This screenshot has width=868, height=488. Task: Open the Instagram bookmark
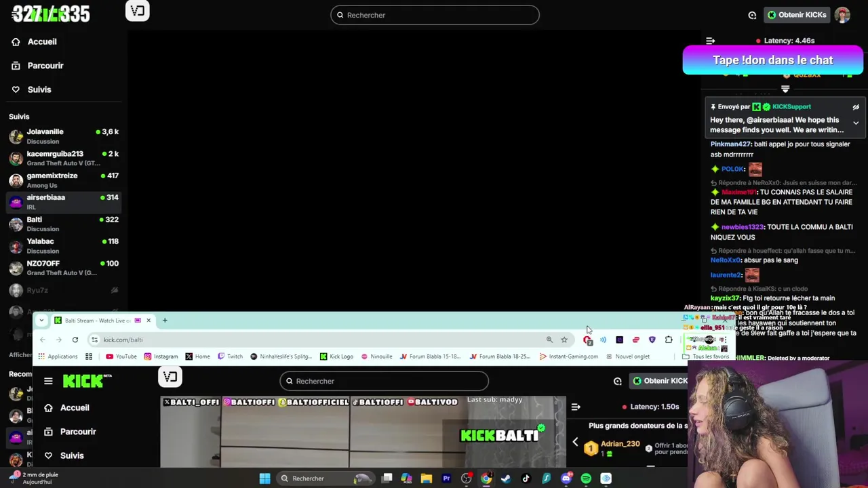click(x=161, y=357)
